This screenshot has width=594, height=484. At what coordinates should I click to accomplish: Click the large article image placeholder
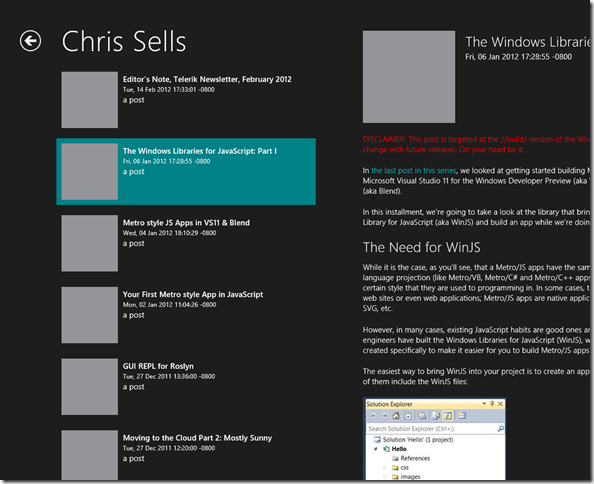409,77
